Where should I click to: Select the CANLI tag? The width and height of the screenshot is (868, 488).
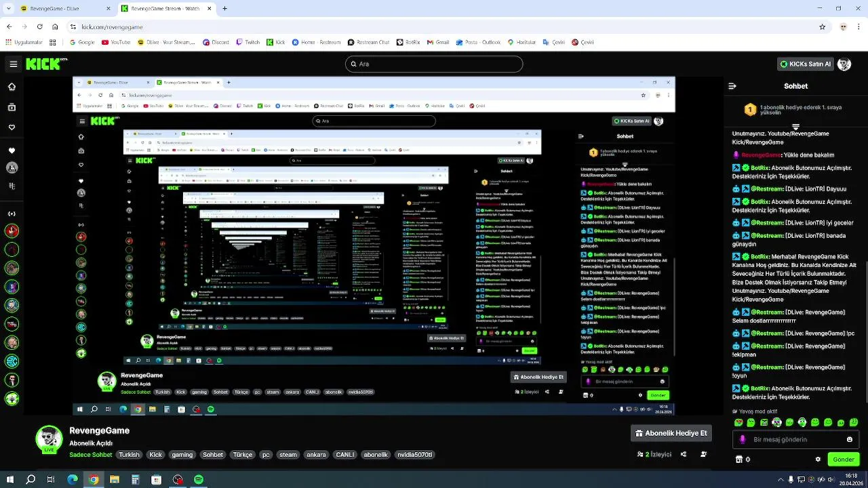pos(344,455)
